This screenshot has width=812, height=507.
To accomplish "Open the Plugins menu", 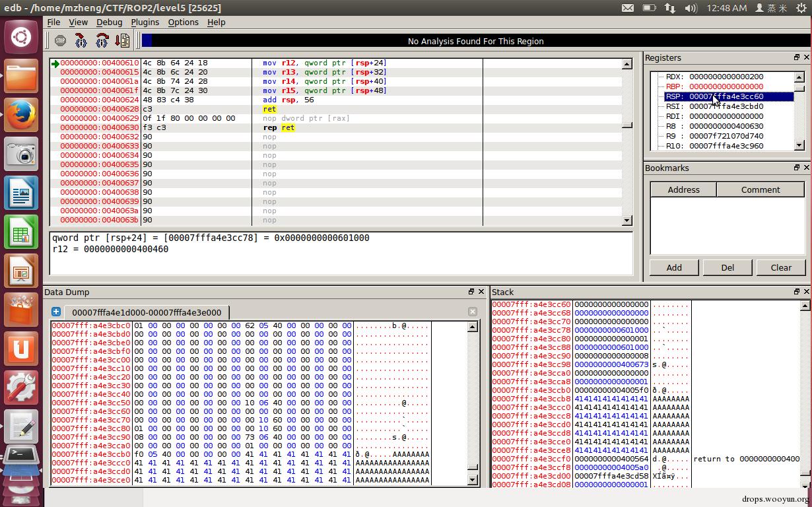I will coord(145,22).
